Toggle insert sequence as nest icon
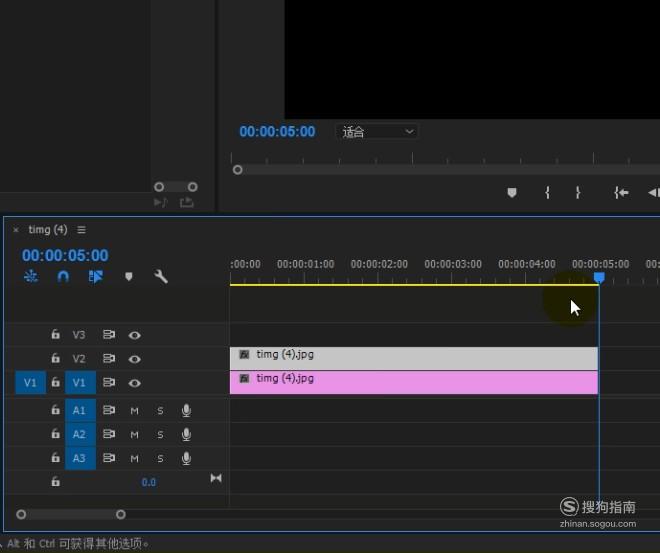The height and width of the screenshot is (553, 660). click(x=31, y=276)
